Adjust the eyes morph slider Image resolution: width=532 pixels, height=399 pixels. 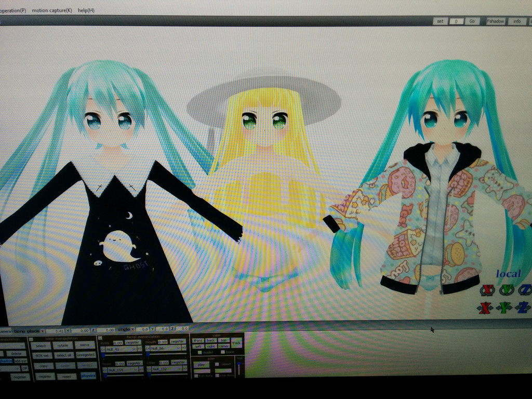pyautogui.click(x=122, y=355)
